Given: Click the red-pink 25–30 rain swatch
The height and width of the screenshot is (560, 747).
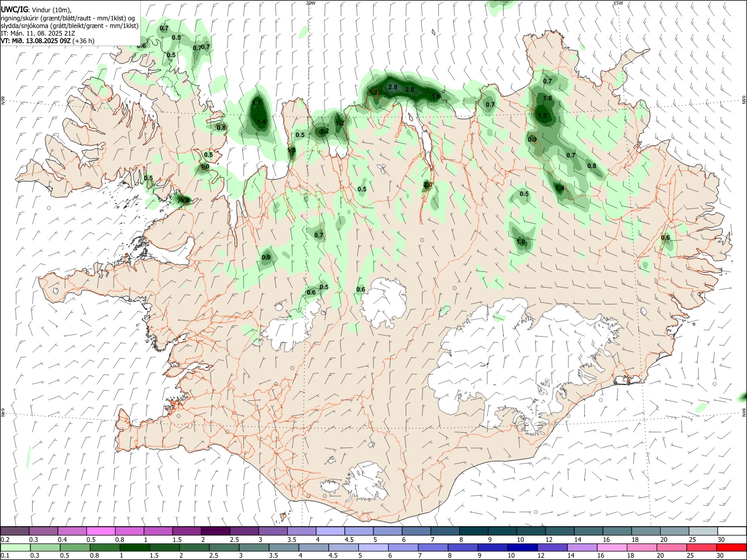Looking at the screenshot, I should [x=701, y=547].
